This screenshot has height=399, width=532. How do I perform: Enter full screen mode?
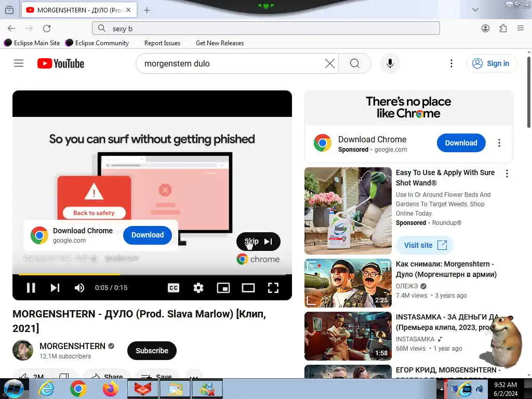coord(273,288)
